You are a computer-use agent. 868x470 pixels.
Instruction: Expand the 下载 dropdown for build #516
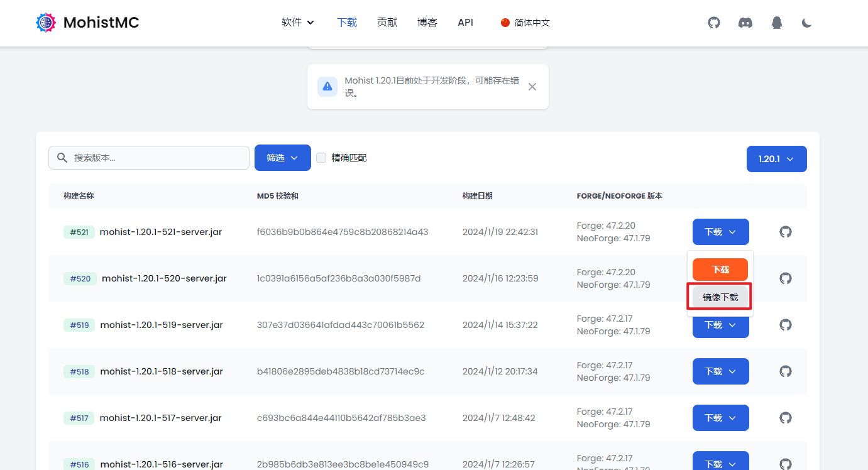click(x=721, y=461)
